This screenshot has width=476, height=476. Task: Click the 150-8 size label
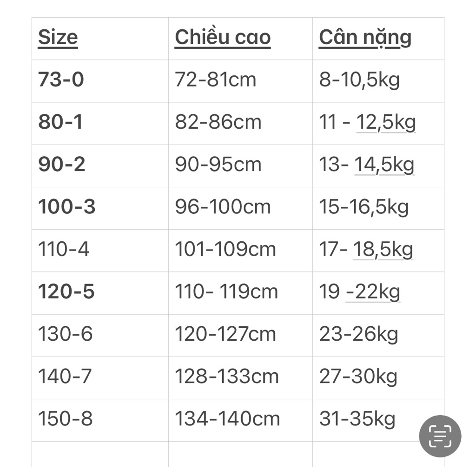point(65,419)
